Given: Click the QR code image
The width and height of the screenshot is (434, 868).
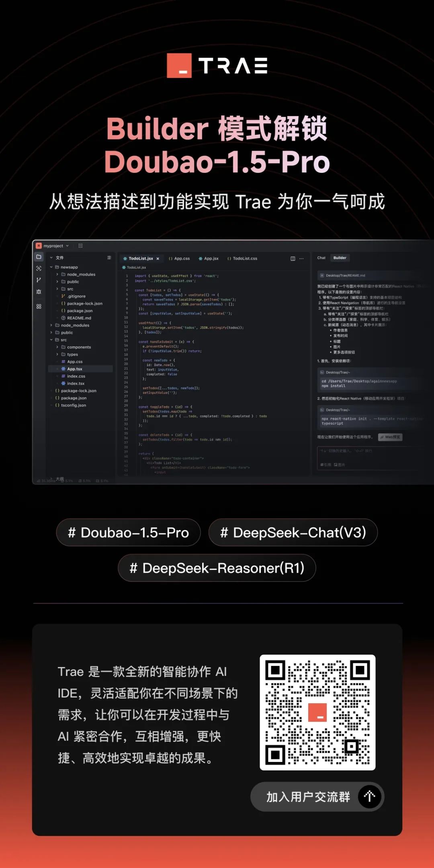Looking at the screenshot, I should 317,712.
